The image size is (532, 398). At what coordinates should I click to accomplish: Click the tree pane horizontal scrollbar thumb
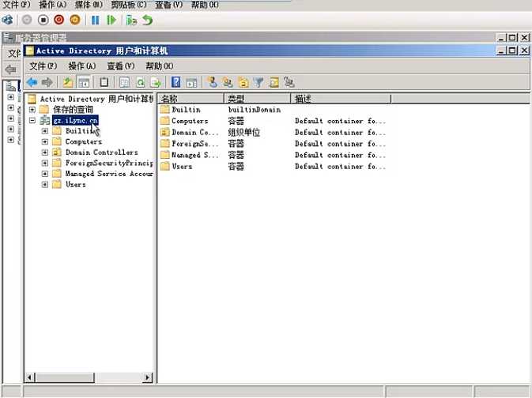tap(65, 377)
